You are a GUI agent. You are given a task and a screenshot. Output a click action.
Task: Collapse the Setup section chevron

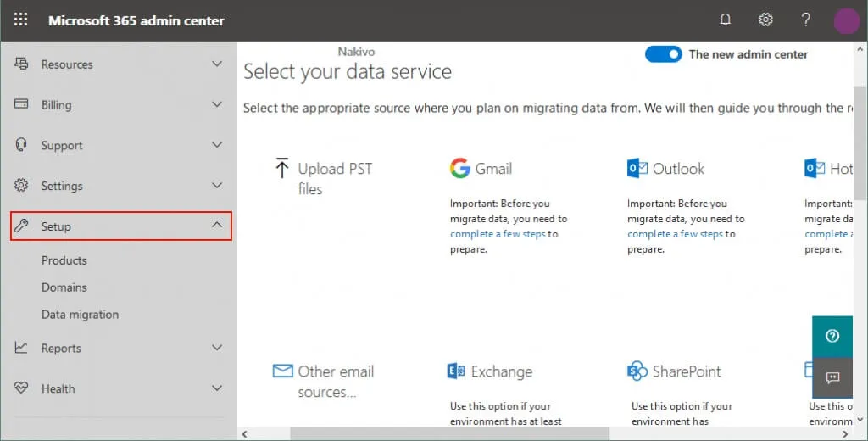point(217,226)
